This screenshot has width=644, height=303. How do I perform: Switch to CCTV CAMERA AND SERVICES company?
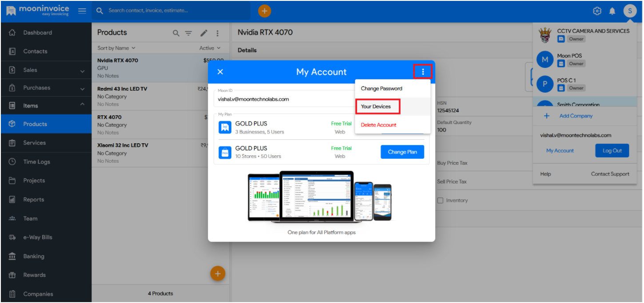tap(584, 35)
